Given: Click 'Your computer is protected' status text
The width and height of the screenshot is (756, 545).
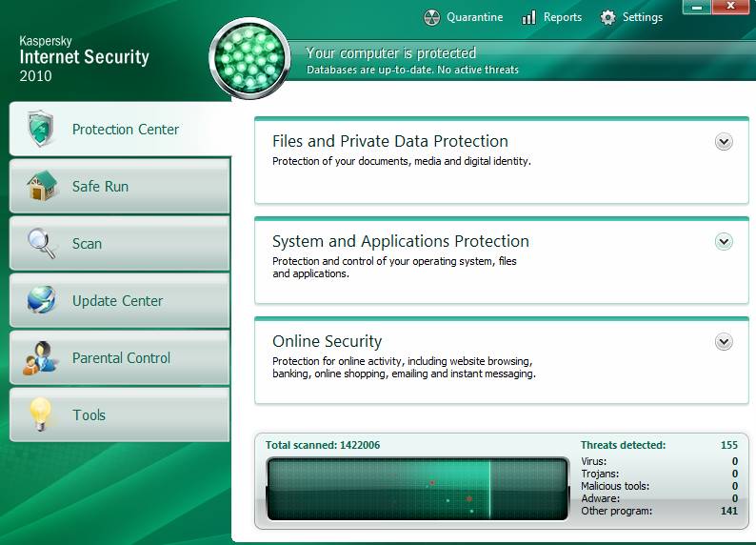Looking at the screenshot, I should (391, 53).
